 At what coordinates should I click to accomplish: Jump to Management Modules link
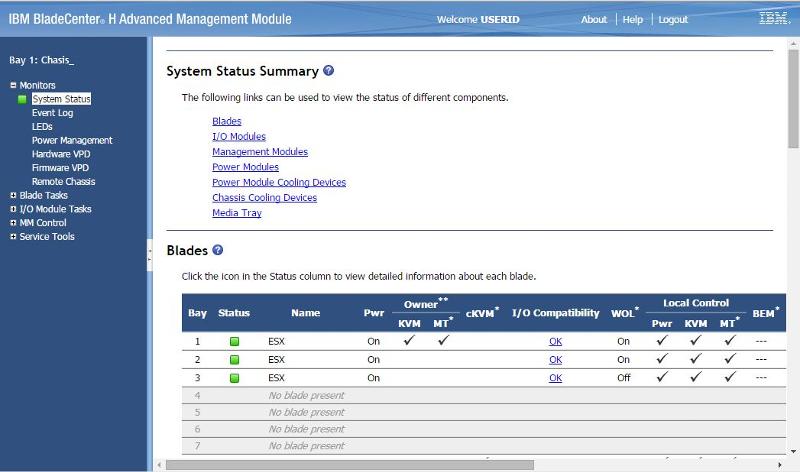260,152
